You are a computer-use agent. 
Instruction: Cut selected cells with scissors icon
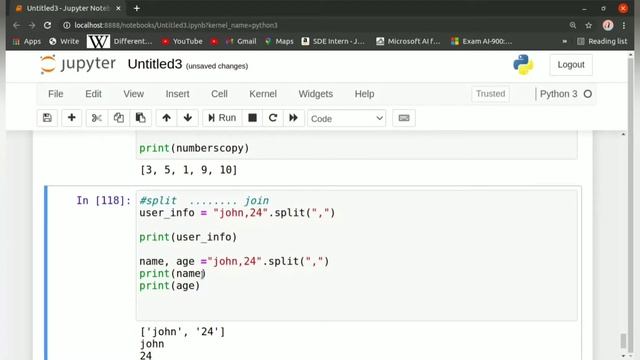[97, 118]
